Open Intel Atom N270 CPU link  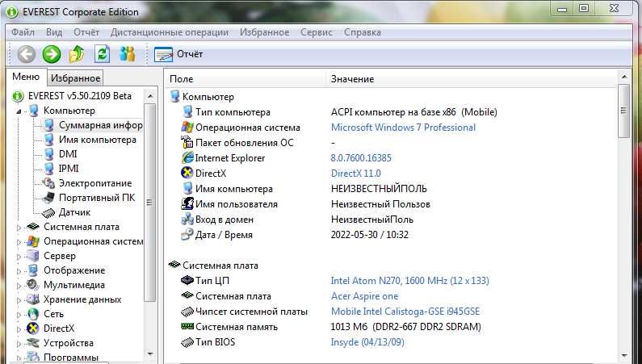tap(410, 281)
